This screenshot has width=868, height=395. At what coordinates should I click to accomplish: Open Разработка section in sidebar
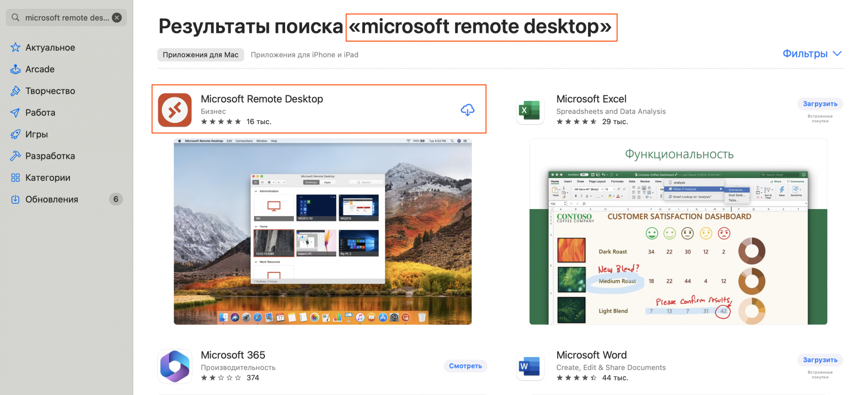(x=50, y=156)
